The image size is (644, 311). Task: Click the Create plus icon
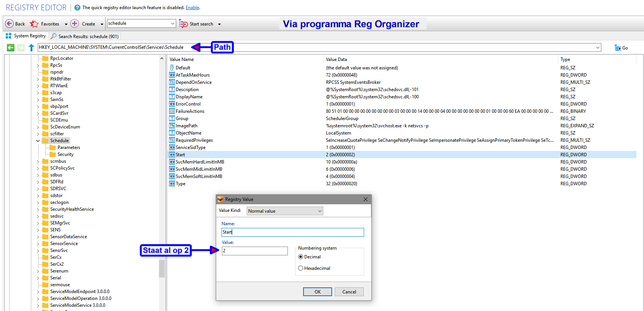click(x=75, y=24)
